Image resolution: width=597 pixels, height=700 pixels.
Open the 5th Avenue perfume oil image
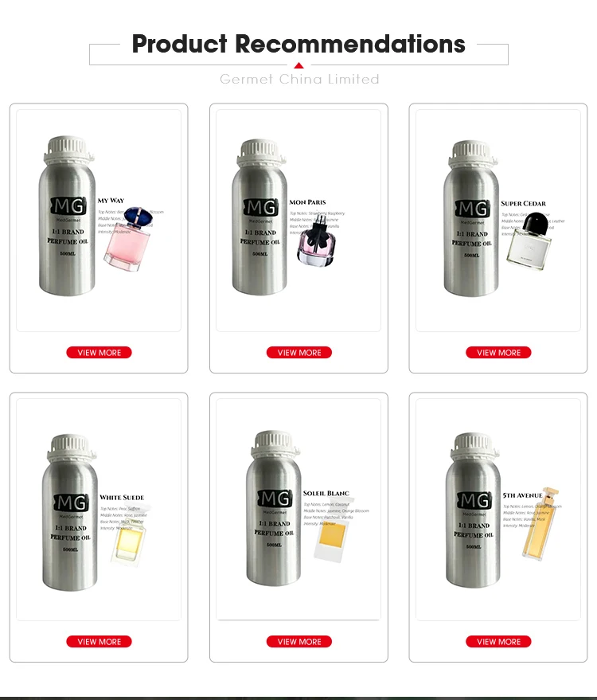point(498,510)
